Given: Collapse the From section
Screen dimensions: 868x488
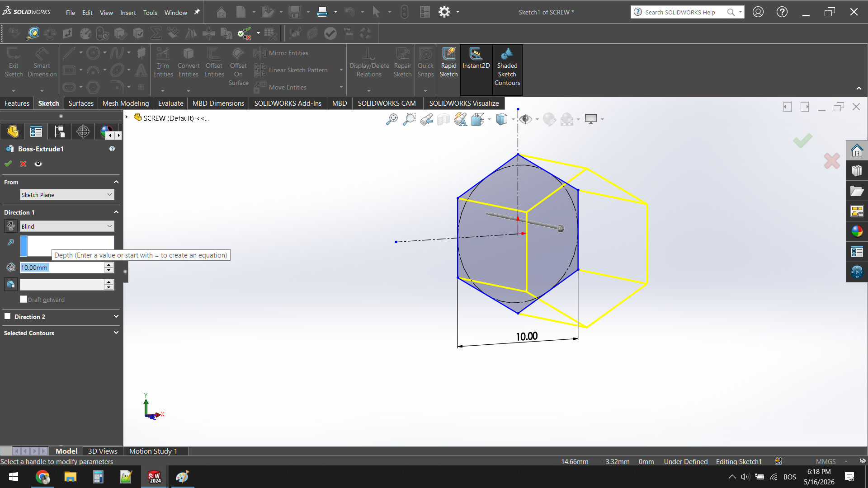Looking at the screenshot, I should pos(116,182).
